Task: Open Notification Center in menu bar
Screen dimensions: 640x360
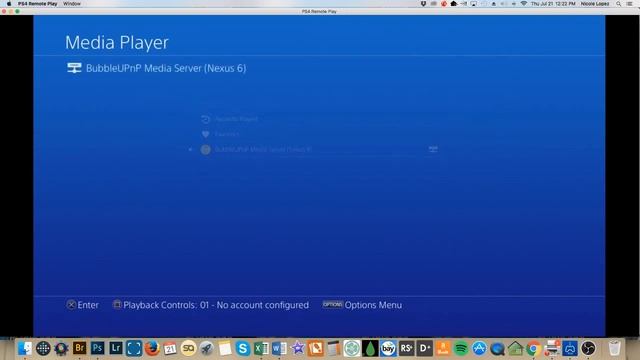Action: pos(630,4)
